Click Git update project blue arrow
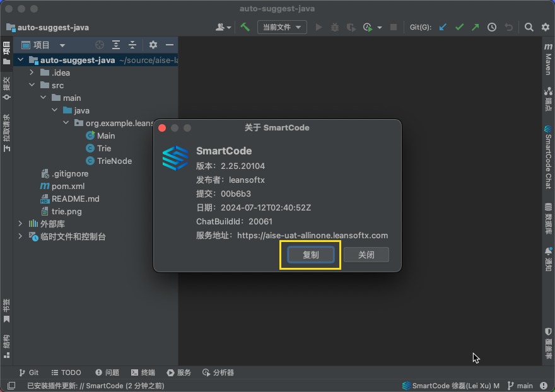 443,27
